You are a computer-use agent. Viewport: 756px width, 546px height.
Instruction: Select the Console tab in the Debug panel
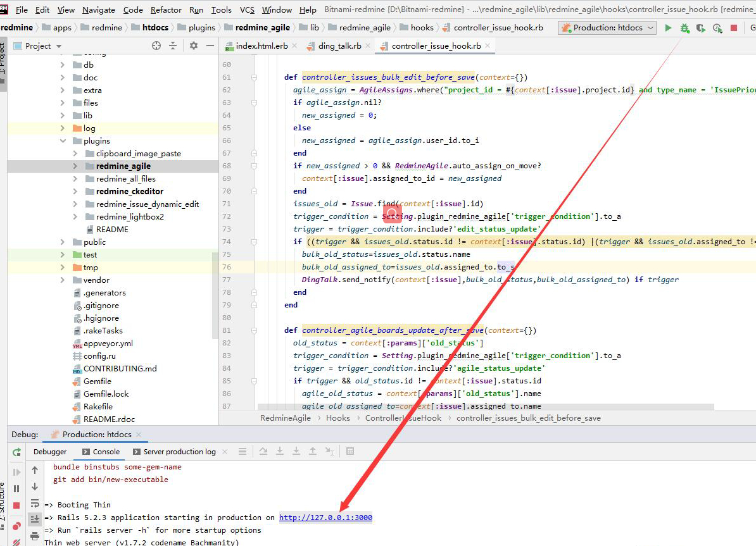(101, 452)
